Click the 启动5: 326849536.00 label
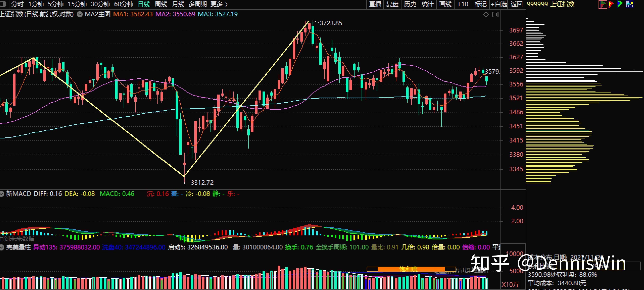The image size is (644, 290). point(198,247)
